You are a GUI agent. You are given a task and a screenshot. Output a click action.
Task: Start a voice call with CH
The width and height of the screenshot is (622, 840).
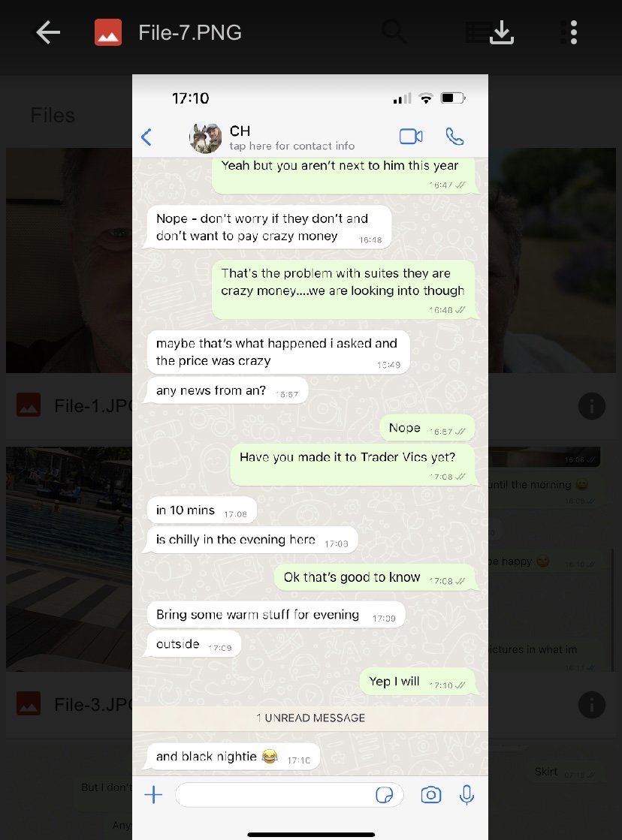(x=454, y=137)
